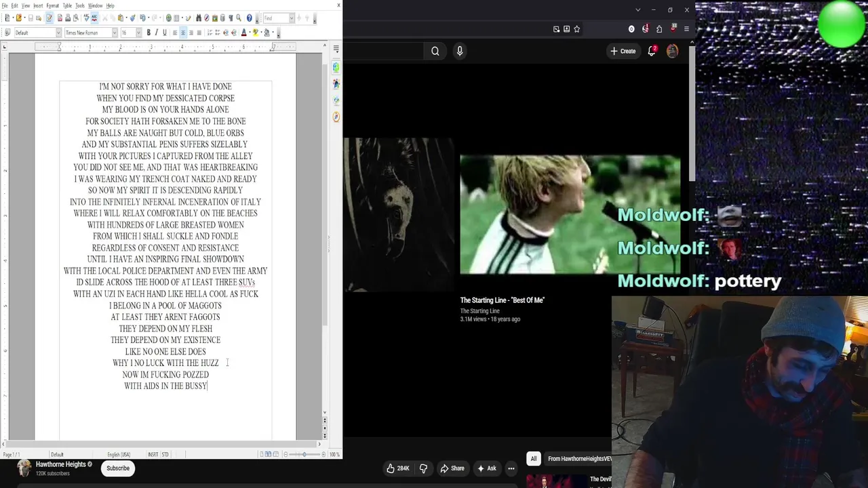Toggle Nonprinting Characters pilcrow icon
Screen dimensions: 868x488
pyautogui.click(x=231, y=18)
